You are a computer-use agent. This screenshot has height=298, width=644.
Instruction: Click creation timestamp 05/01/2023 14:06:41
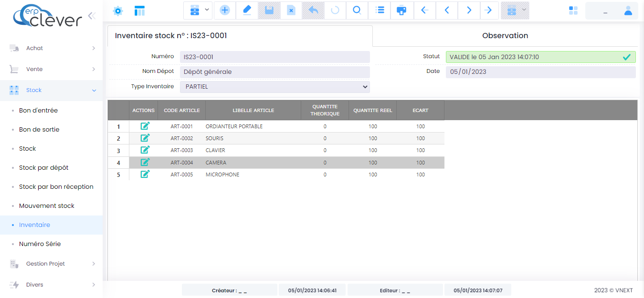(312, 290)
